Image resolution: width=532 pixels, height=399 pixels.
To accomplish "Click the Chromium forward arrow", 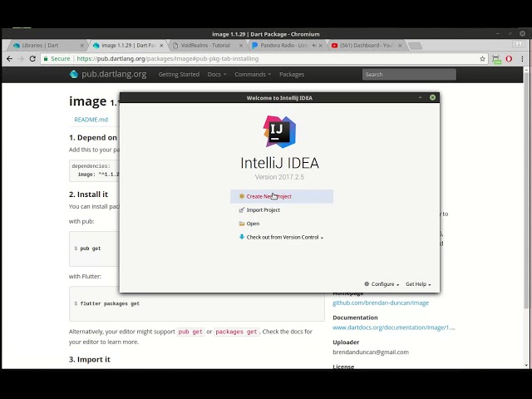I will (x=21, y=59).
